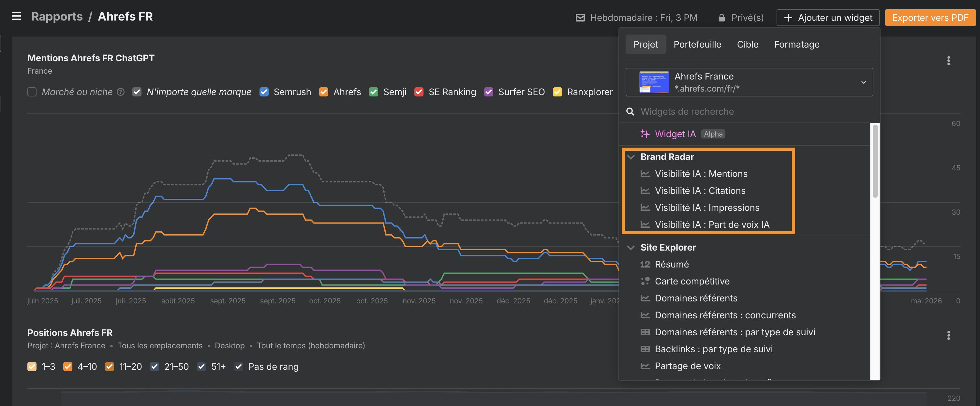The height and width of the screenshot is (406, 980).
Task: Add the Domaines référents widget
Action: pos(696,298)
